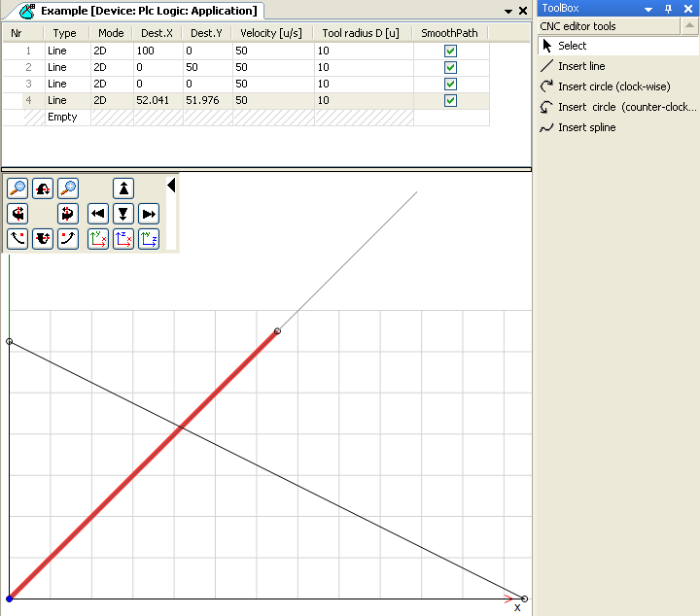Viewport: 700px width, 616px height.
Task: Pick the Insert spline tool
Action: point(618,127)
